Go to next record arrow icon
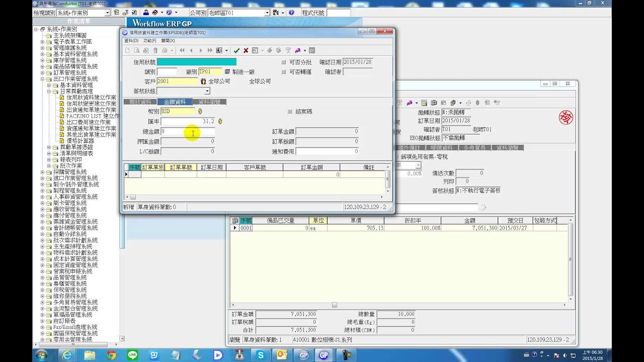 pos(201,50)
